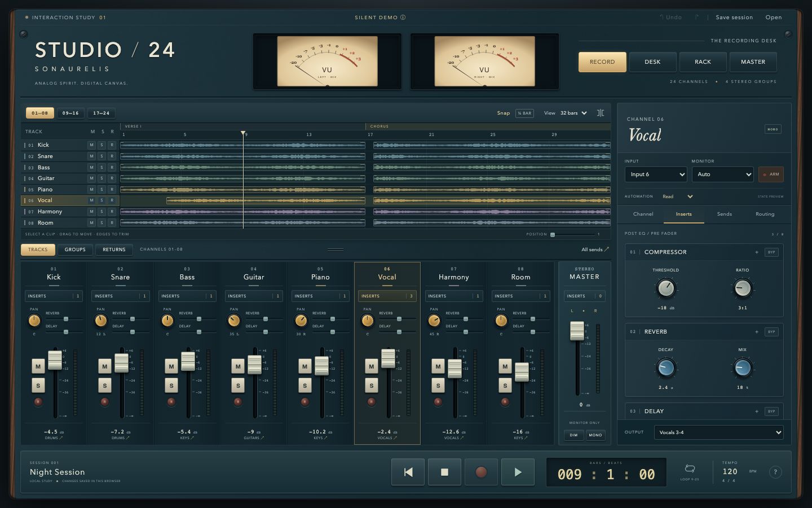Click Save session

pos(734,17)
